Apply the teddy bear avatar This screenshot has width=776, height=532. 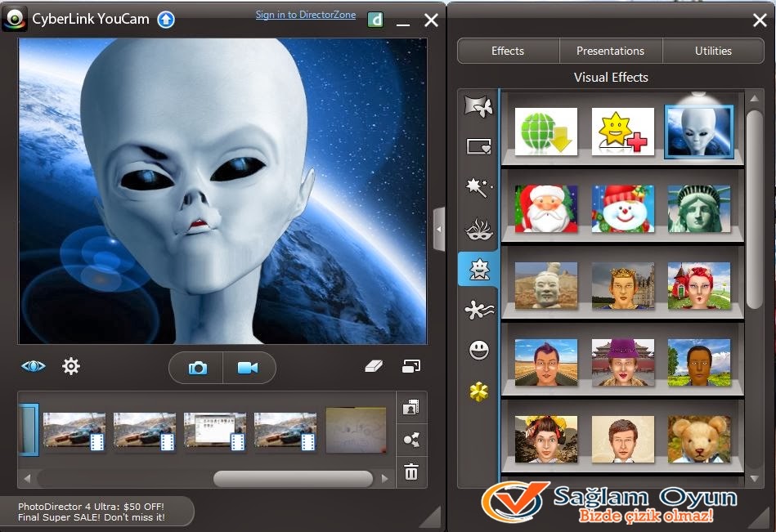pos(699,439)
